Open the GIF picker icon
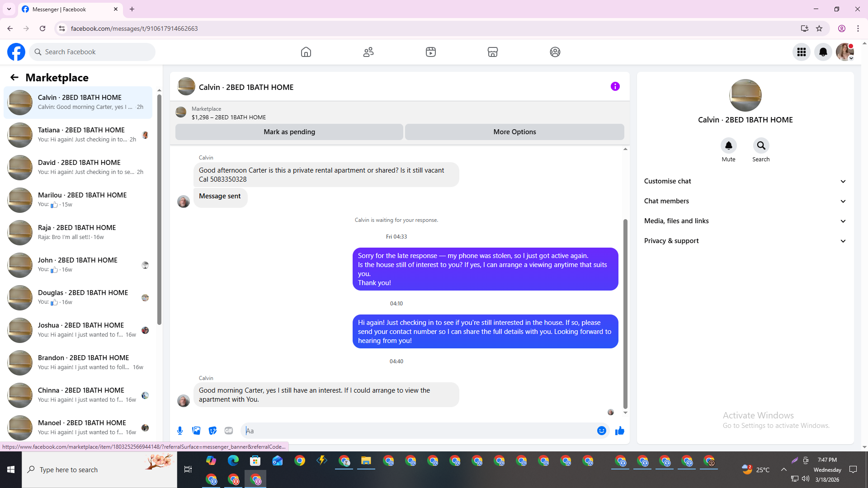 [x=229, y=431]
